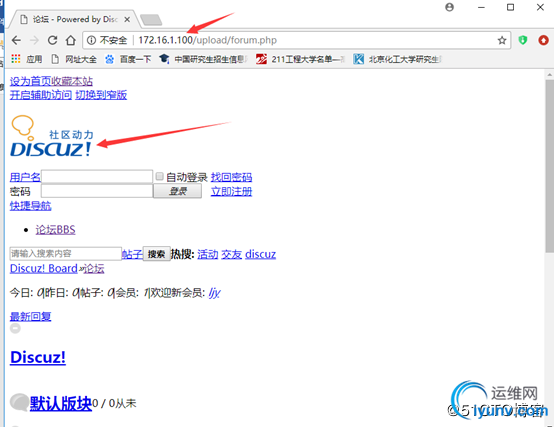Click the Discuz! Board breadcrumb link
This screenshot has width=554, height=427.
pos(44,269)
